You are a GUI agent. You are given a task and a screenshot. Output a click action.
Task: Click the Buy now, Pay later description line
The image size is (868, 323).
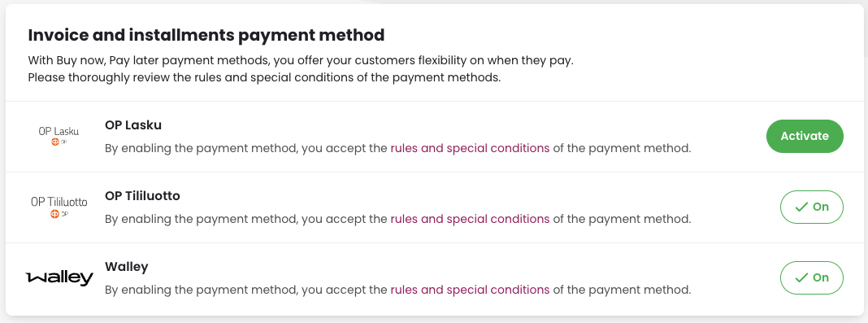[x=301, y=60]
